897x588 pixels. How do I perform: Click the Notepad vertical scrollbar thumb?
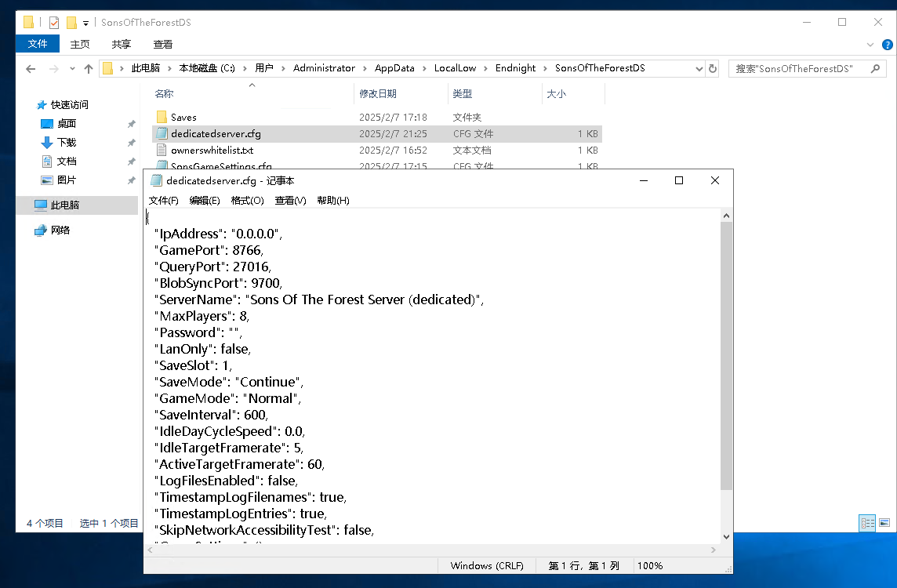click(726, 356)
